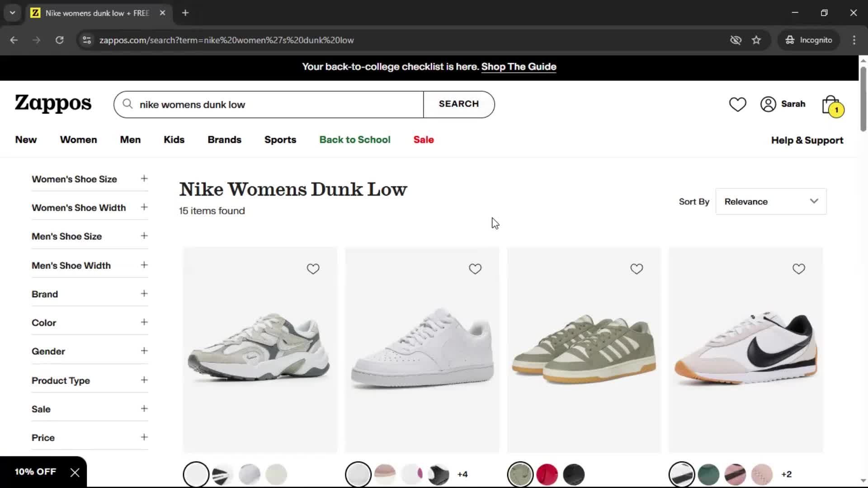Expand the Men's Shoe Size filter

tap(90, 236)
